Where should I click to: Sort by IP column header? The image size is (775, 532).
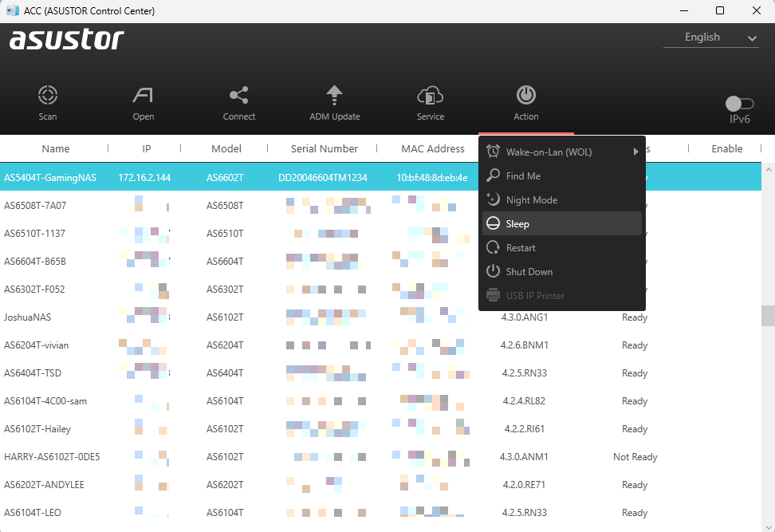(146, 149)
